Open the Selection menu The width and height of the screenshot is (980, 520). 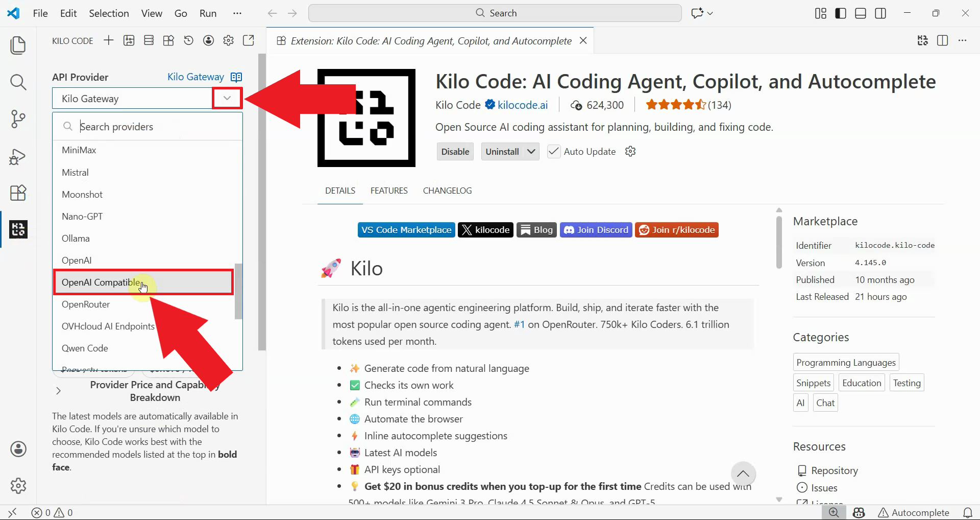[x=109, y=13]
